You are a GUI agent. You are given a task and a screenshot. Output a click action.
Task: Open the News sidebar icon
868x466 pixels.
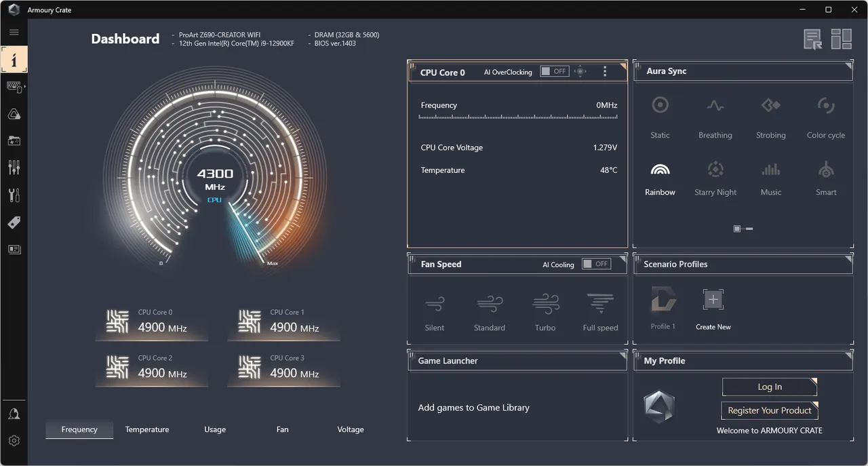click(14, 250)
